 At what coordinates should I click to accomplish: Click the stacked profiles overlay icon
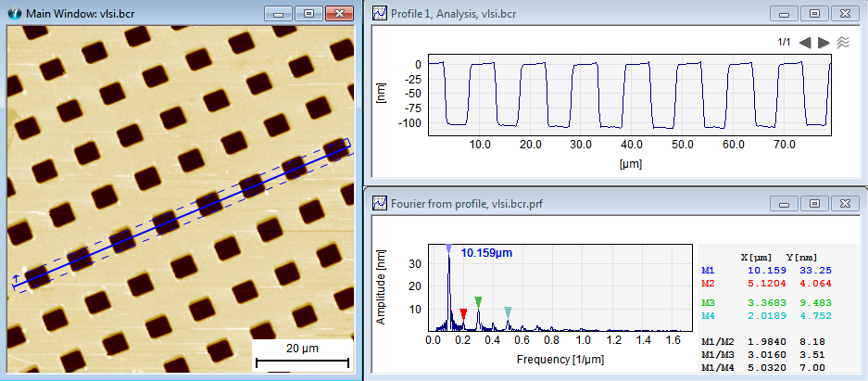843,43
